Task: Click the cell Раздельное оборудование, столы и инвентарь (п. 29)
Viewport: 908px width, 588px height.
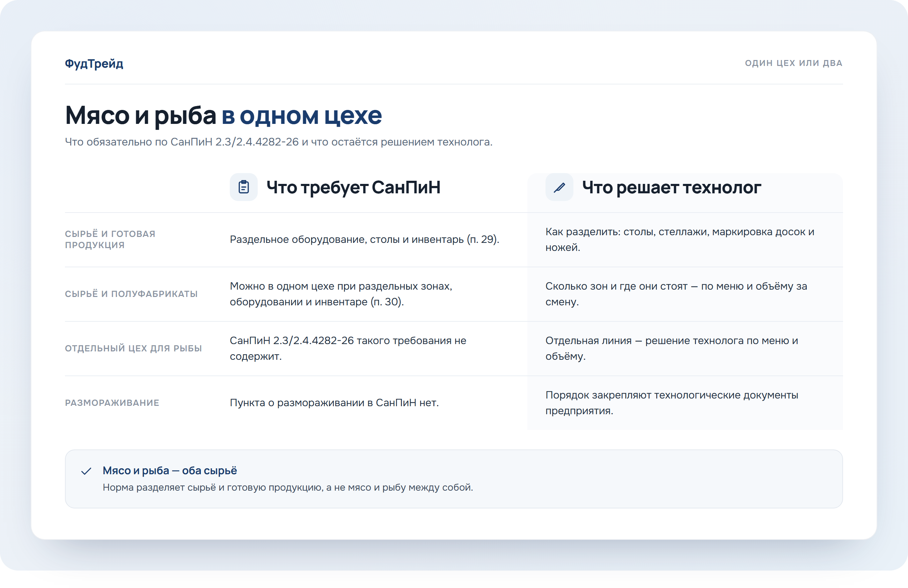Action: 364,239
